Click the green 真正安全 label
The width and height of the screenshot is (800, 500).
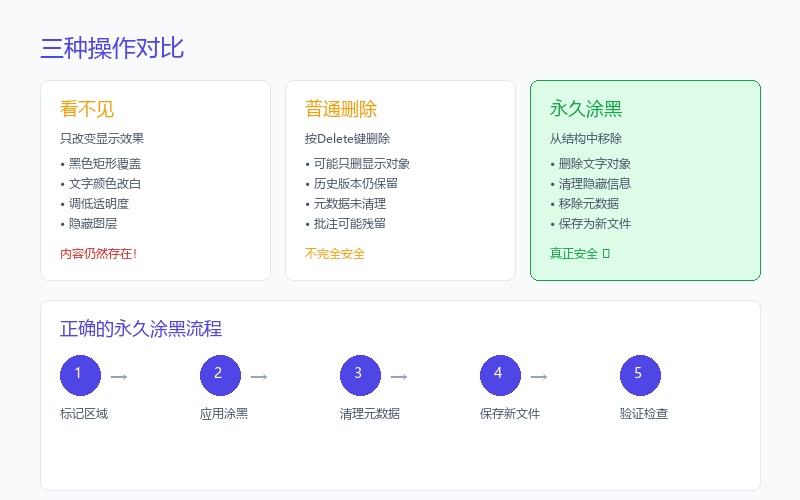tap(580, 253)
